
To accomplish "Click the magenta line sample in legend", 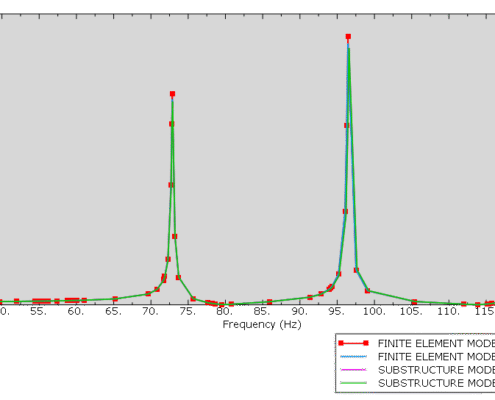I will (353, 370).
